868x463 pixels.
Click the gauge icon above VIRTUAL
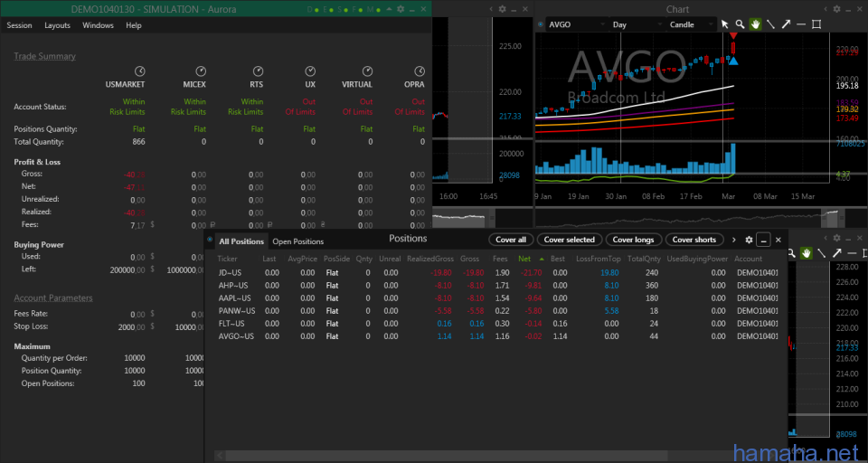(x=368, y=71)
